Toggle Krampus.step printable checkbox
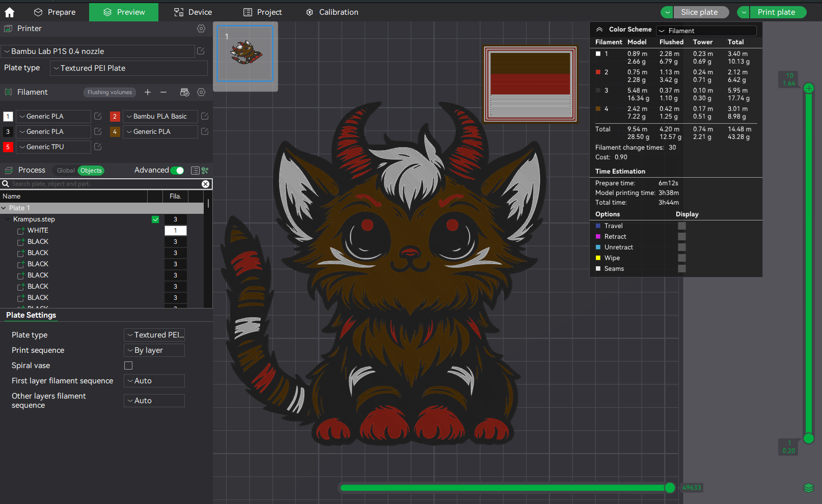The width and height of the screenshot is (822, 504). pyautogui.click(x=155, y=219)
